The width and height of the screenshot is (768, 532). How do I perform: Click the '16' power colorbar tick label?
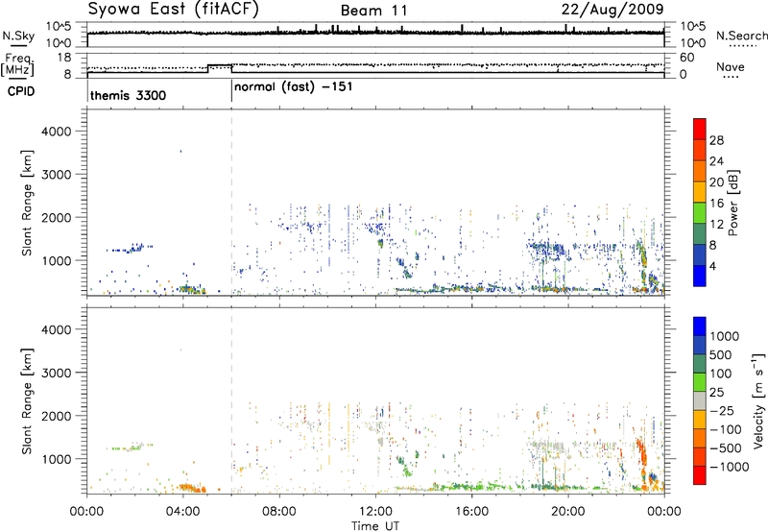point(716,204)
